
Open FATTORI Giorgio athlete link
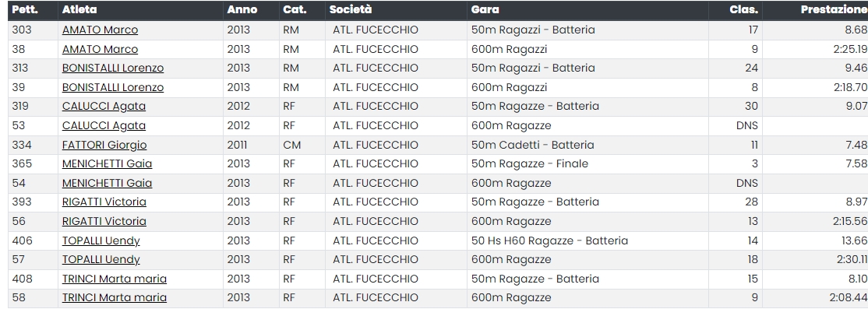point(104,145)
